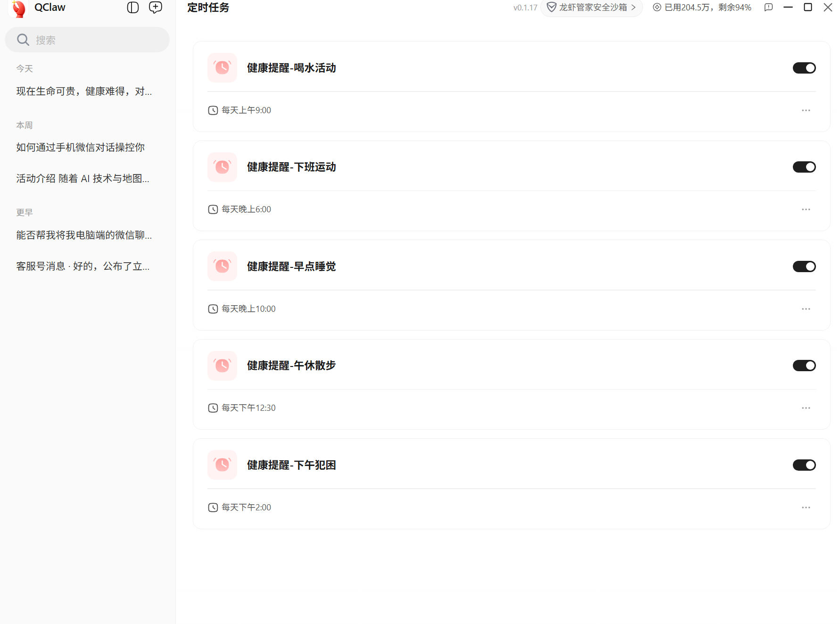The height and width of the screenshot is (624, 840).
Task: Open more options for the 每天晚上6:00 task
Action: (x=806, y=209)
